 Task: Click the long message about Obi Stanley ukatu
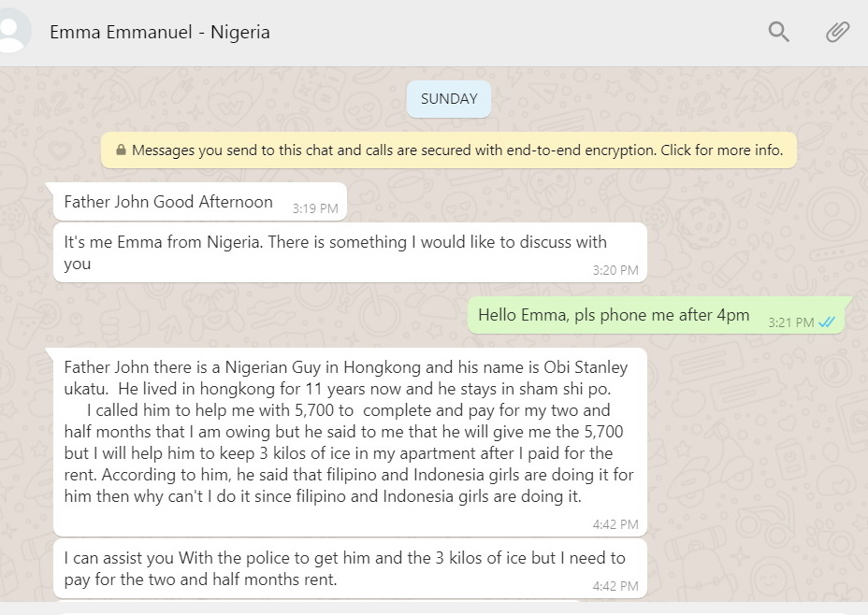pyautogui.click(x=348, y=432)
